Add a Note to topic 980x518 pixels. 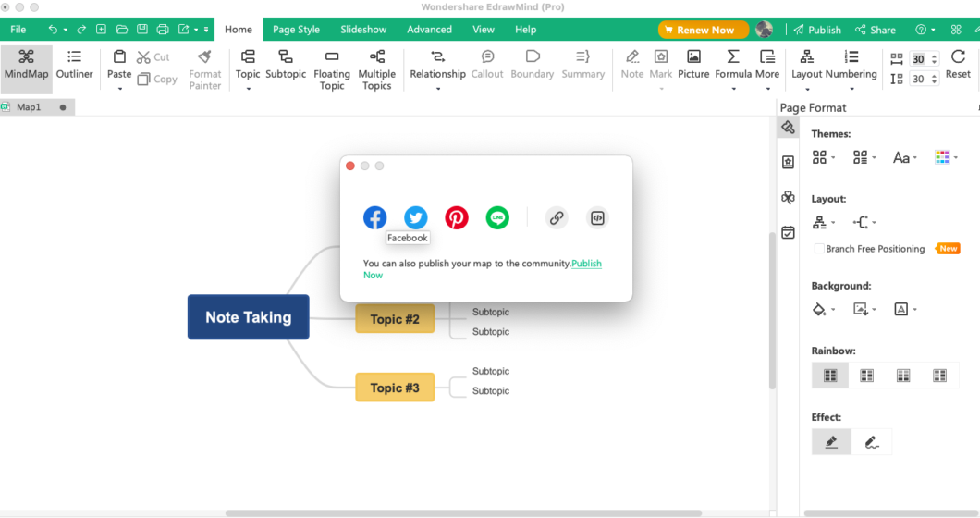[x=631, y=65]
